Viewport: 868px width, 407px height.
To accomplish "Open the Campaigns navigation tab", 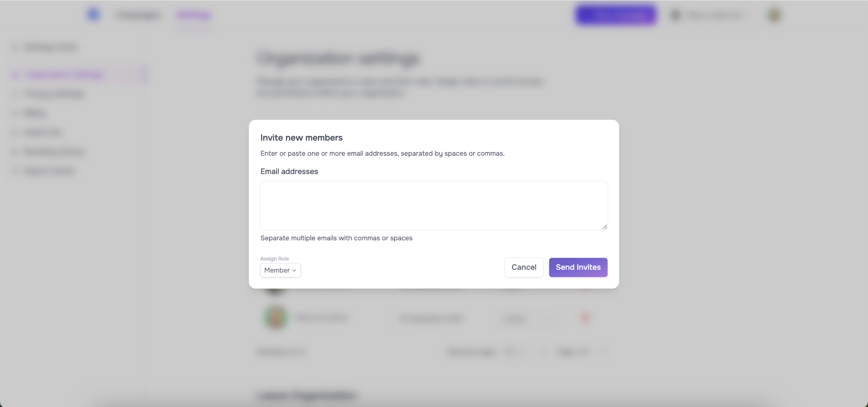I will point(138,15).
